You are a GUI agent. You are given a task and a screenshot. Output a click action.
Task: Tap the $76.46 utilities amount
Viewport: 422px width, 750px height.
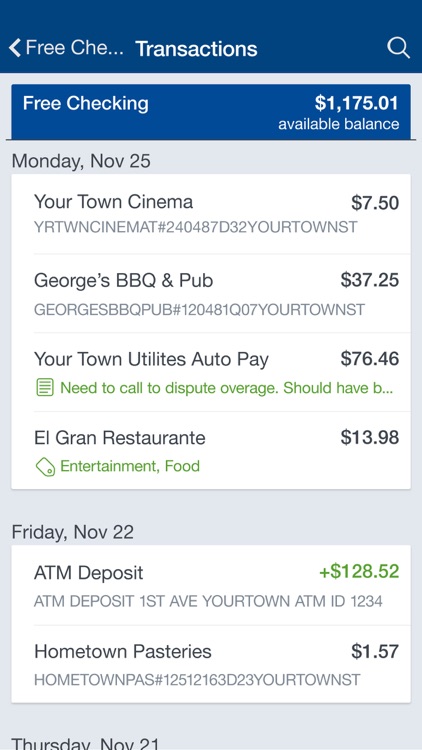coord(370,359)
